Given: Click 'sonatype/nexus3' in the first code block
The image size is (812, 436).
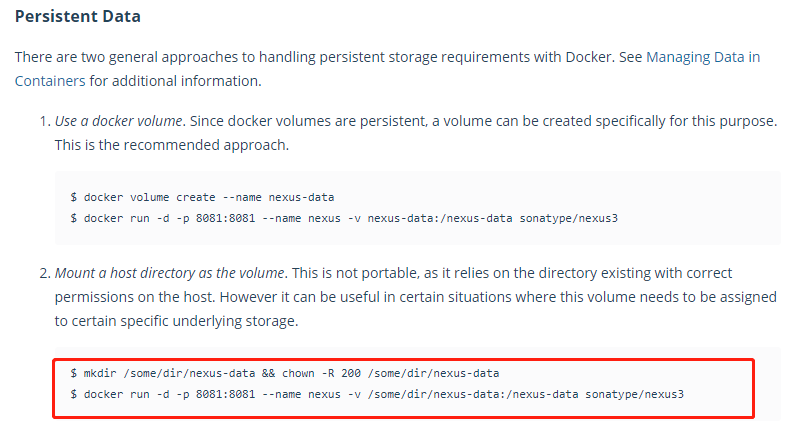Looking at the screenshot, I should point(569,217).
